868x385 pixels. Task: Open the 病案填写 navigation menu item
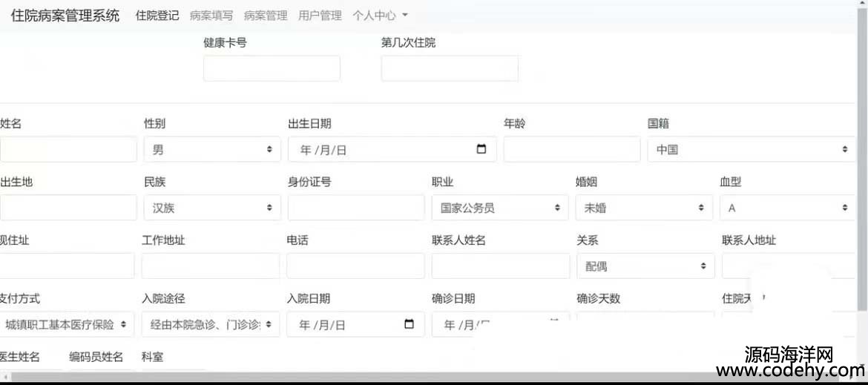click(x=211, y=16)
